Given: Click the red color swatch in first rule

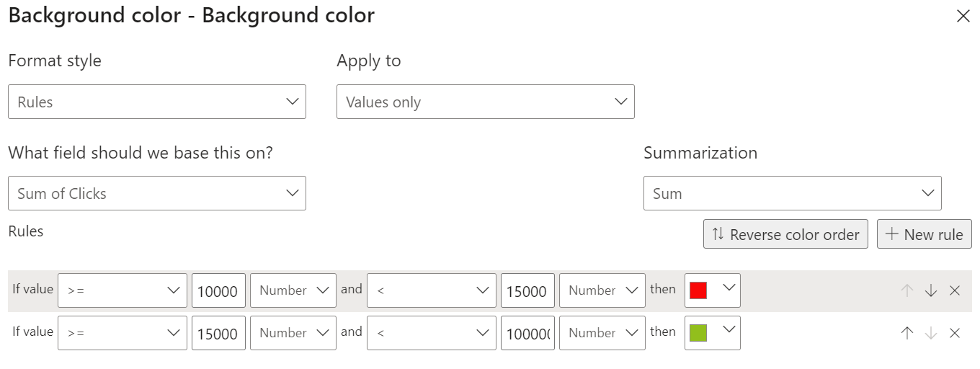Looking at the screenshot, I should coord(698,290).
